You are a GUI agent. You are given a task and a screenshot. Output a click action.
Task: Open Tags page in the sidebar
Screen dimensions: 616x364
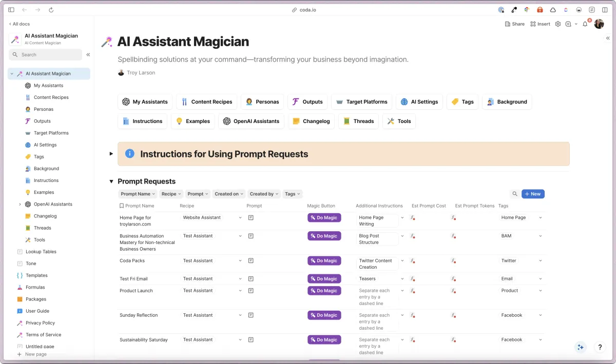[38, 157]
